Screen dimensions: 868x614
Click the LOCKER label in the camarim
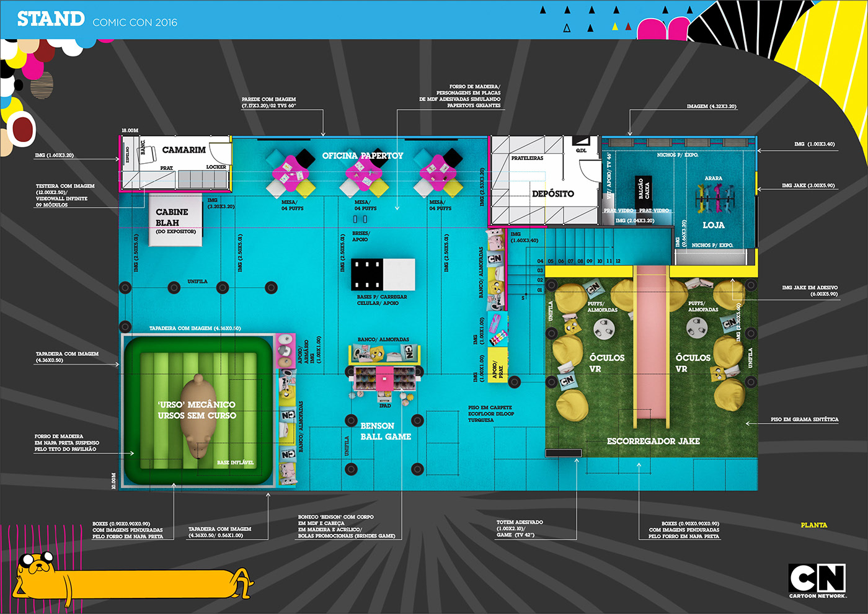[x=216, y=167]
